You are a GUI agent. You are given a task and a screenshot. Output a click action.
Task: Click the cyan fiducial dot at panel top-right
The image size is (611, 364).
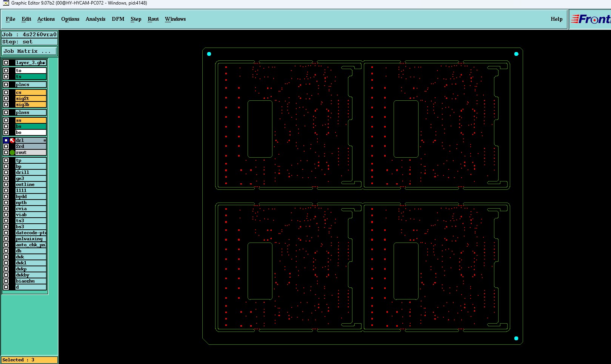point(516,54)
